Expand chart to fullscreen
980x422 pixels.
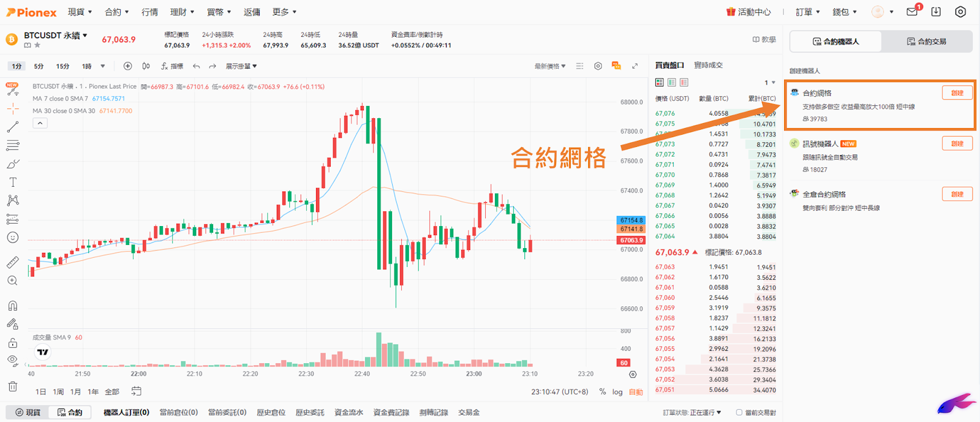635,66
